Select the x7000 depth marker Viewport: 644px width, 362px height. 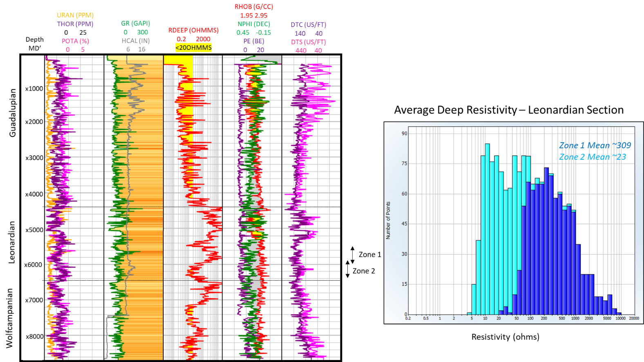34,300
